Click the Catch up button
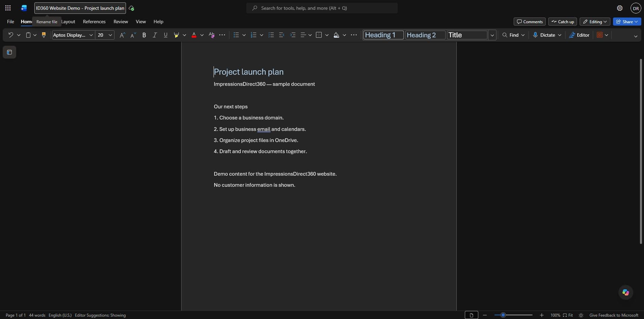Image resolution: width=644 pixels, height=319 pixels. 562,22
